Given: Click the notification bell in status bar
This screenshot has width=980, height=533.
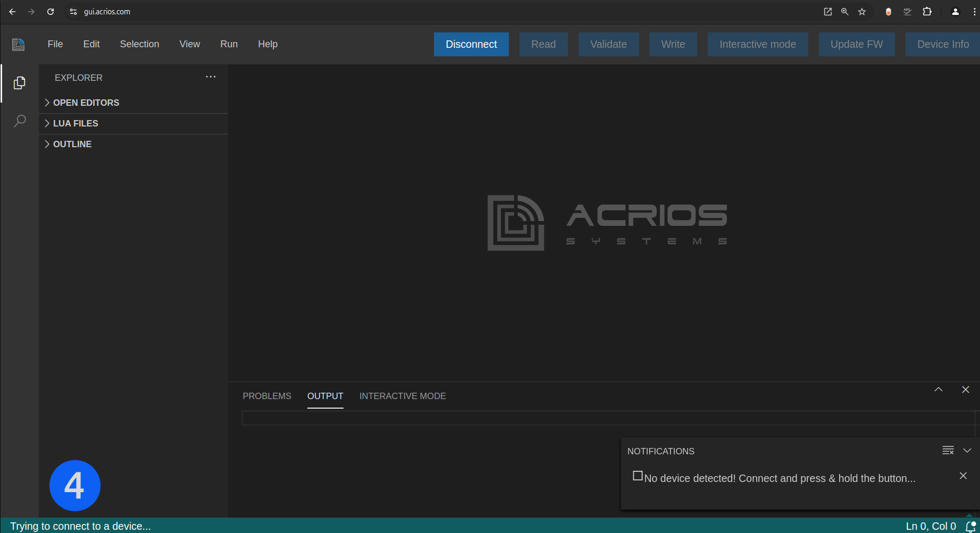Looking at the screenshot, I should 970,526.
